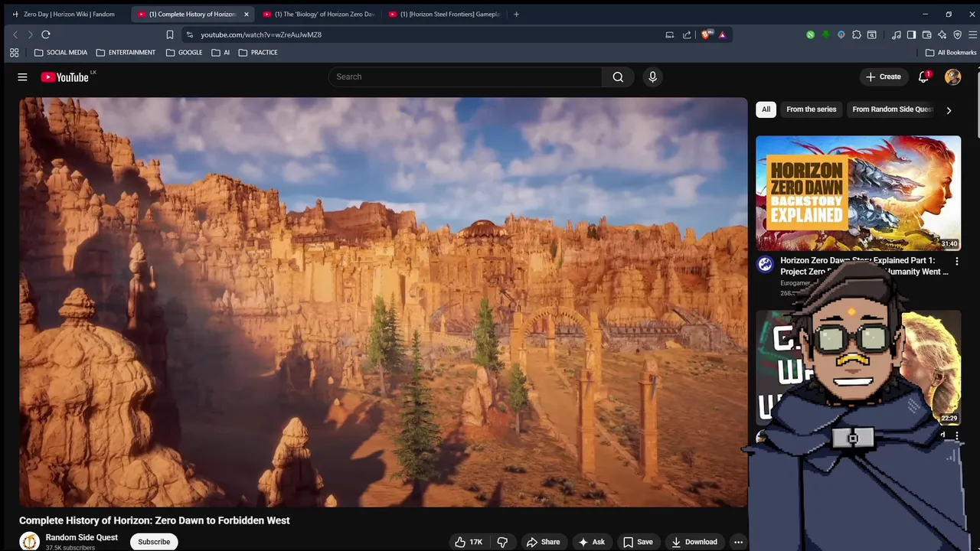Viewport: 980px width, 551px height.
Task: Open the Brave Wallet icon
Action: (926, 34)
